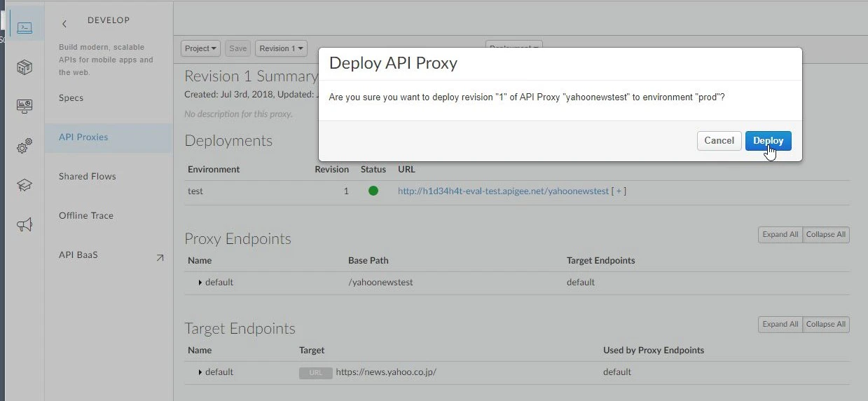Click the https://news.yahoo.co.jp/ target URL
This screenshot has width=868, height=401.
pos(386,372)
